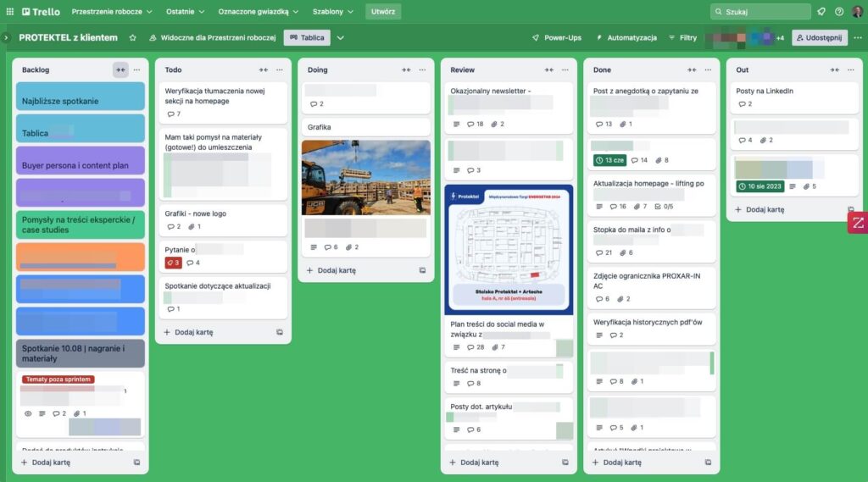868x482 pixels.
Task: Open the green Pomysły na treści eksperckie card
Action: (81, 224)
